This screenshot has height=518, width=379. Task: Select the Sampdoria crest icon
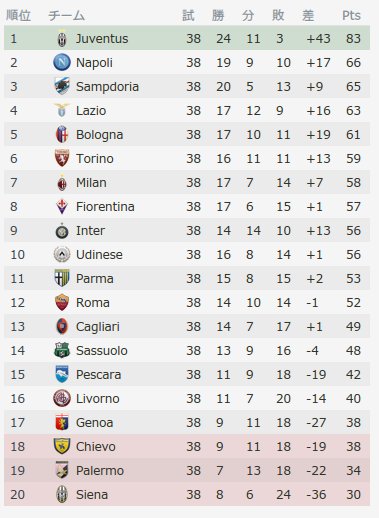pos(62,86)
